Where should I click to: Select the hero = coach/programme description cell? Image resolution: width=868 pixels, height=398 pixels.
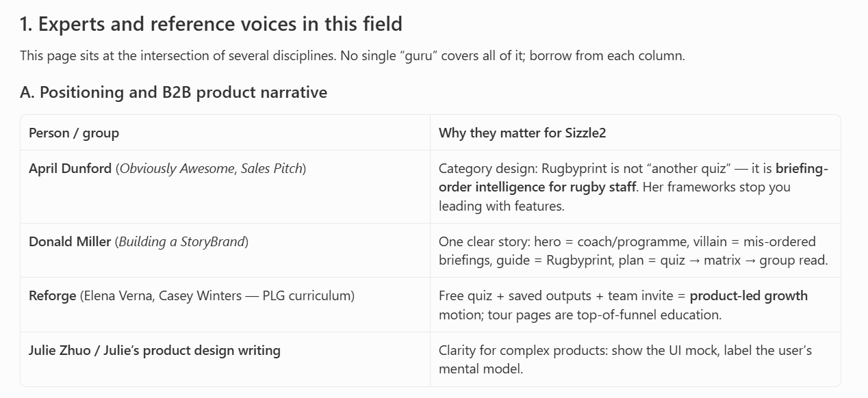(635, 250)
